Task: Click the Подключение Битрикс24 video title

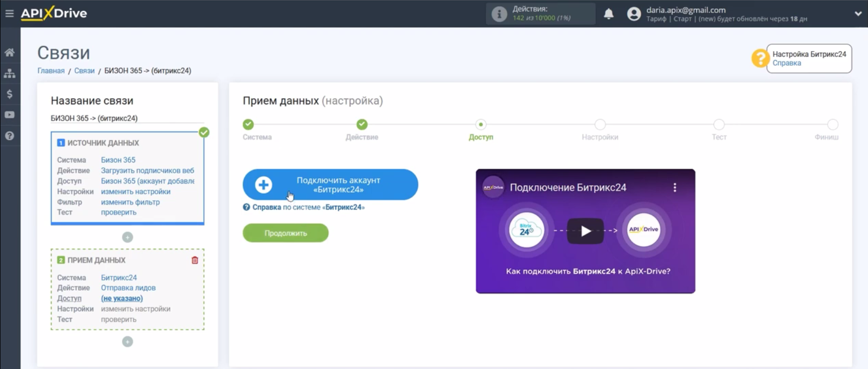Action: point(568,187)
